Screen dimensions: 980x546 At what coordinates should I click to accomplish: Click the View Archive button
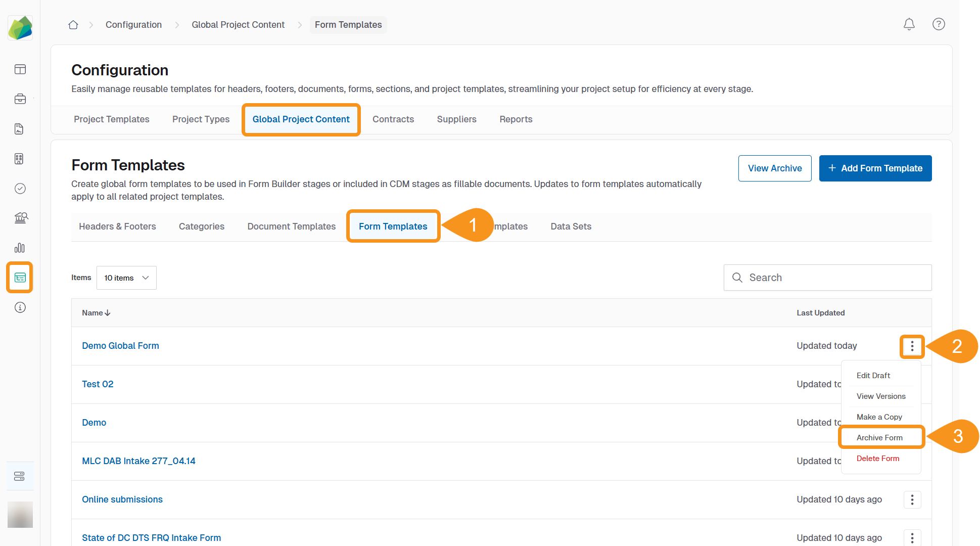774,168
